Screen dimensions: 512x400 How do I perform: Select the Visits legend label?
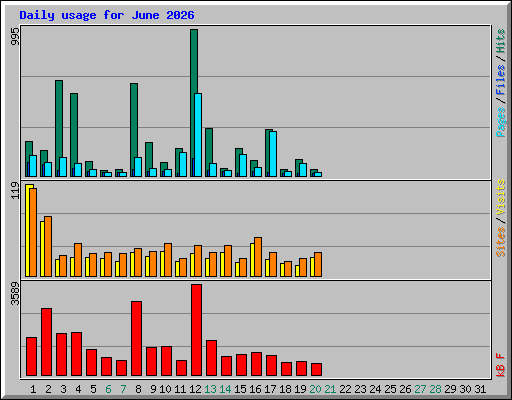point(501,197)
